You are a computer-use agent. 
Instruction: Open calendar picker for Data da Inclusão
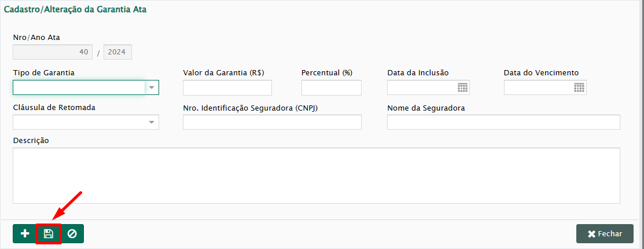coord(462,87)
